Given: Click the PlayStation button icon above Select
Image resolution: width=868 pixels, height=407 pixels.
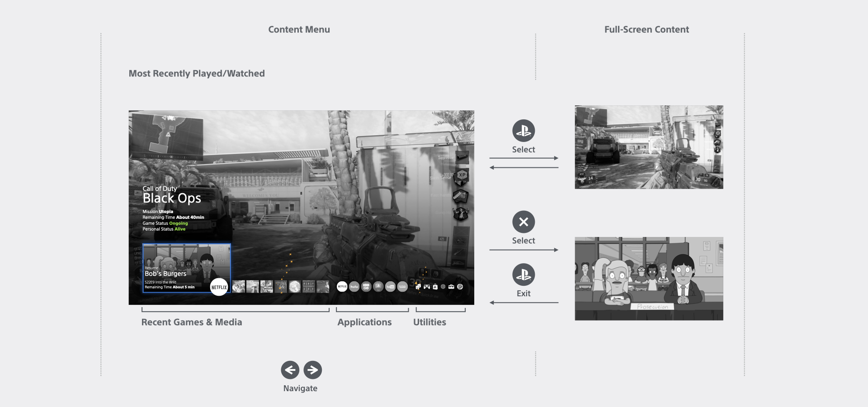Looking at the screenshot, I should point(524,131).
